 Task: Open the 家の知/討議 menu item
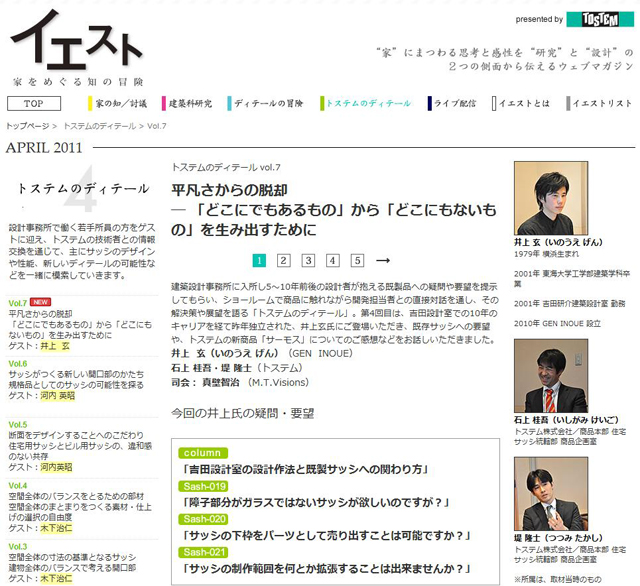pos(121,103)
